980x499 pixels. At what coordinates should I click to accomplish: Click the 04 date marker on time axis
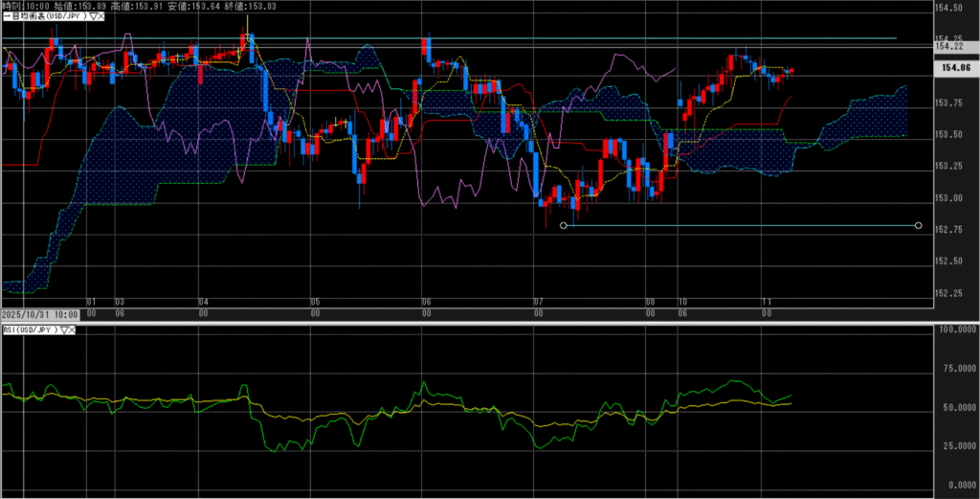tap(204, 301)
